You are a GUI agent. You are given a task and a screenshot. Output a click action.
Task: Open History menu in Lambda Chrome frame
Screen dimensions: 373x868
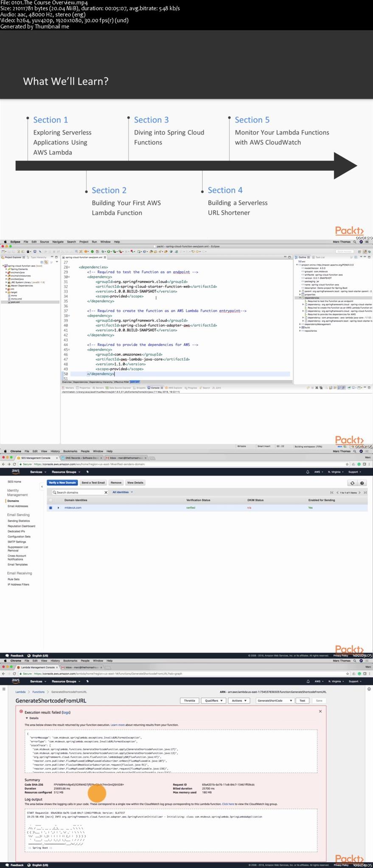[x=55, y=660]
